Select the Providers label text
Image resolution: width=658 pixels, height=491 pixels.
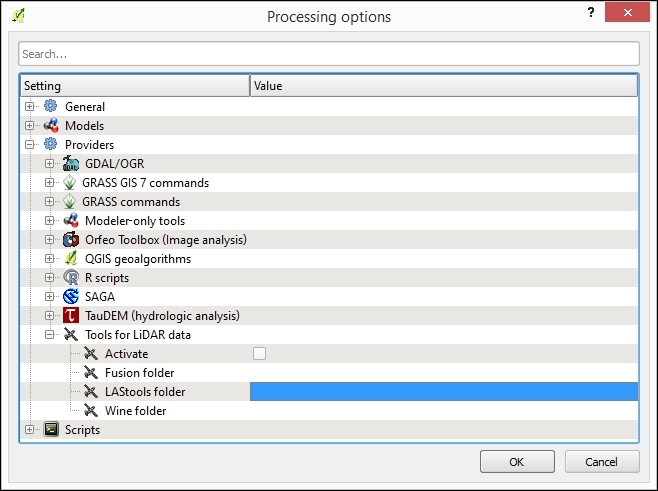tap(89, 145)
